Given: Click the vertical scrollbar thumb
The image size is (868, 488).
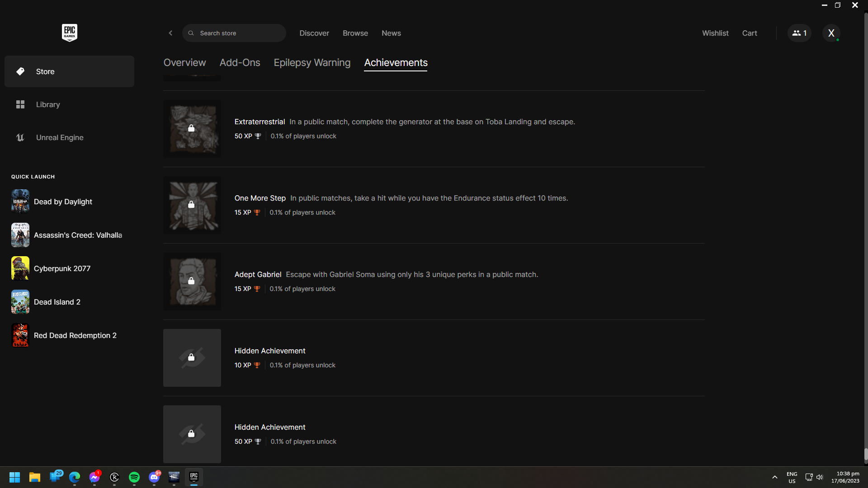Looking at the screenshot, I should 866,455.
